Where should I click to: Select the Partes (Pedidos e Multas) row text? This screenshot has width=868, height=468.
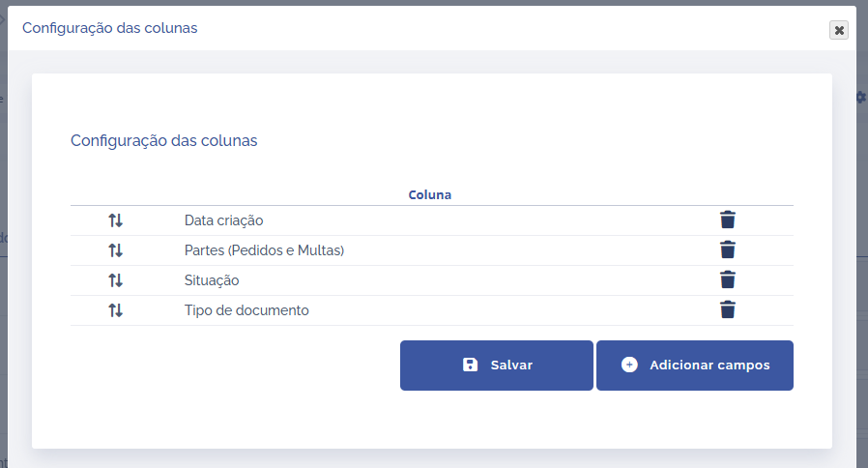(x=264, y=250)
